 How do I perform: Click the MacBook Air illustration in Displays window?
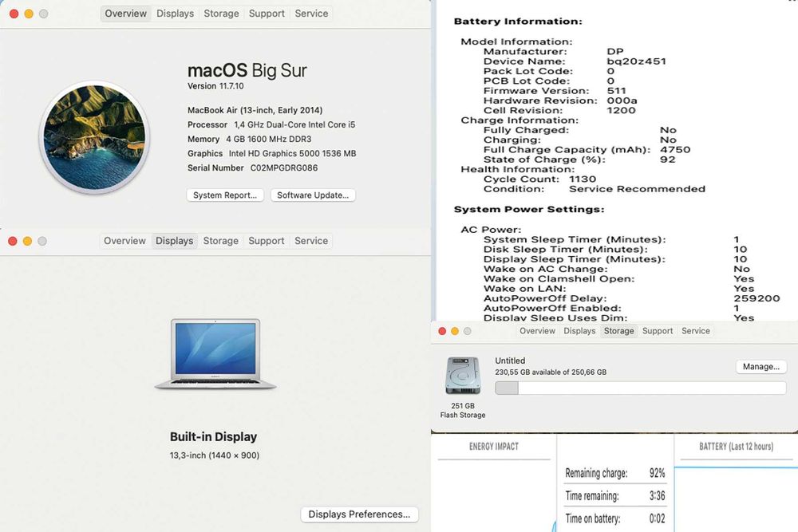pos(215,354)
